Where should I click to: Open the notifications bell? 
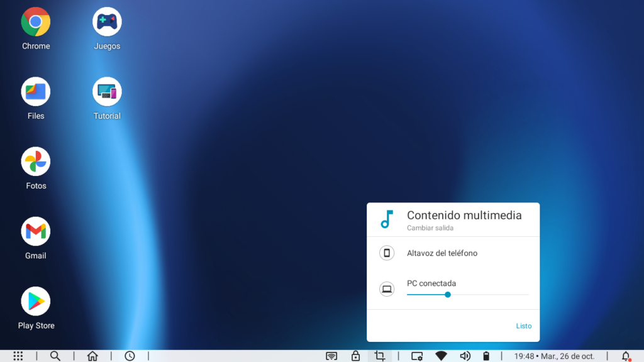pos(626,356)
